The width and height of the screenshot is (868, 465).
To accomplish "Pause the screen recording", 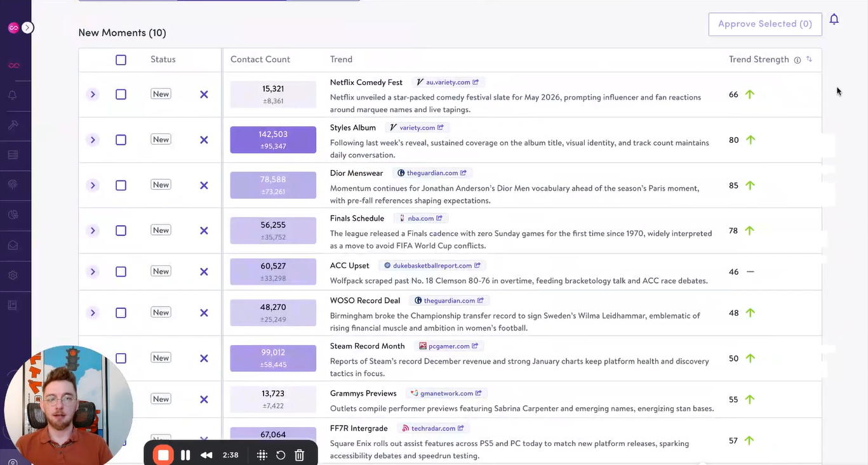I will [x=185, y=455].
